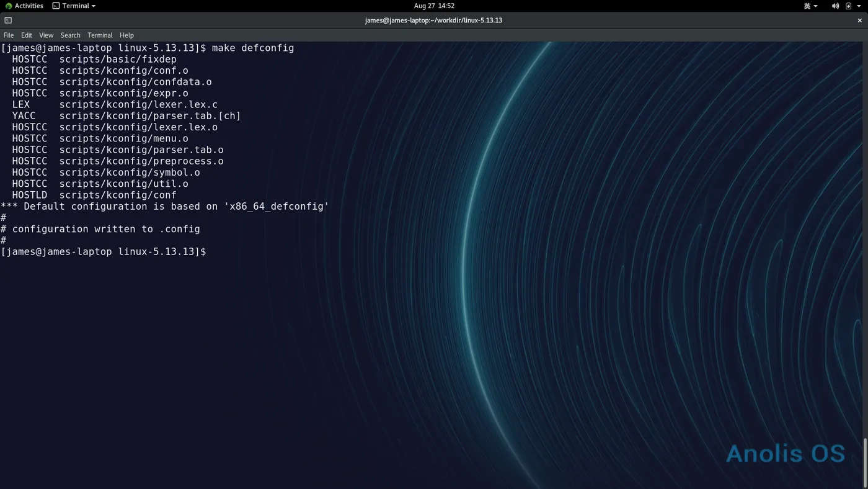Click '# configuration written to .config' line
This screenshot has height=489, width=868.
click(x=100, y=229)
